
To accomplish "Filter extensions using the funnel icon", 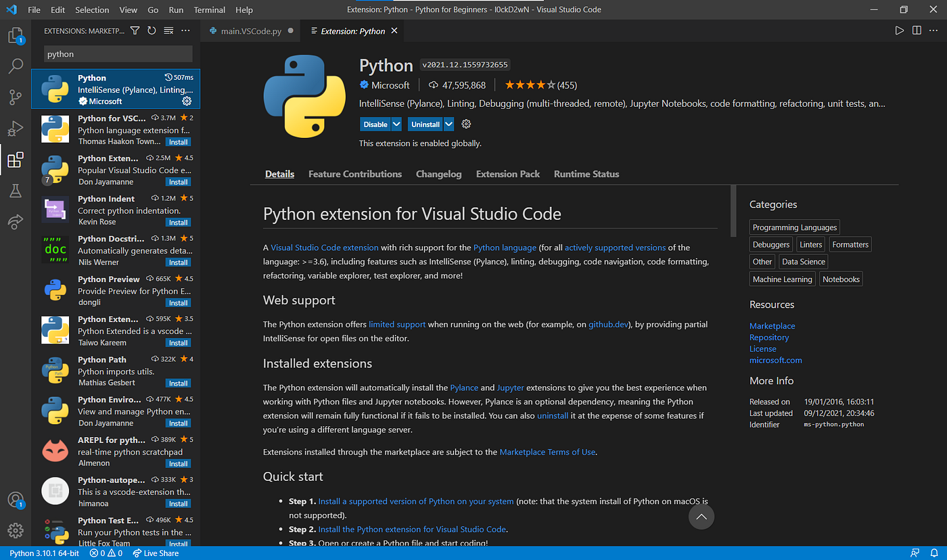I will 135,30.
